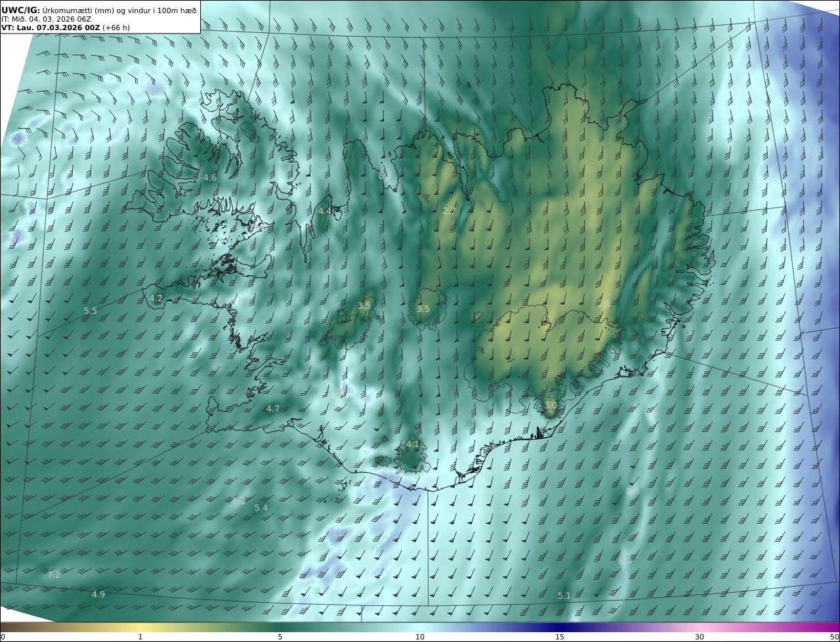The height and width of the screenshot is (642, 840).
Task: Click the '15' tick on the color scale
Action: (x=560, y=637)
